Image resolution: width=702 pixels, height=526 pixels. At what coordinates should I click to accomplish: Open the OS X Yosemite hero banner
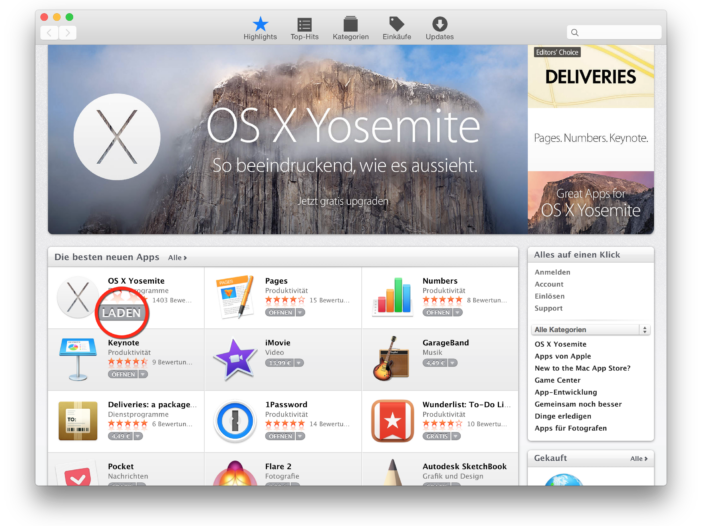tap(287, 139)
